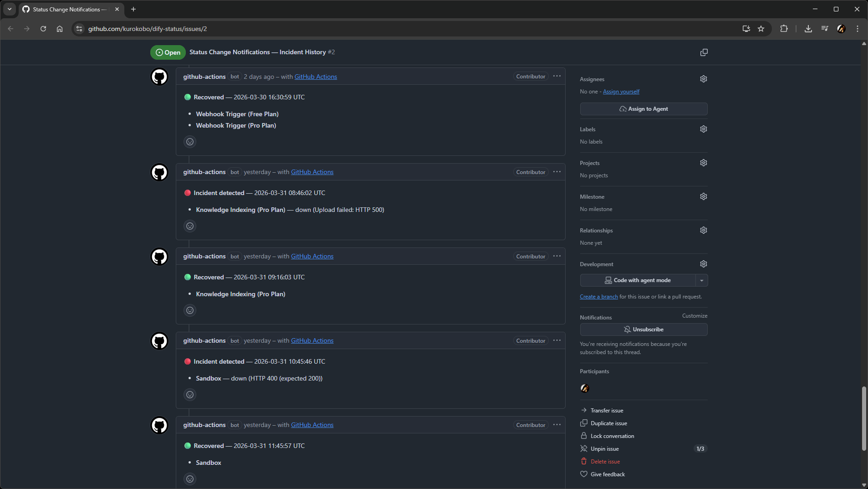Open the browser extensions icon
The height and width of the screenshot is (489, 868).
coord(783,29)
